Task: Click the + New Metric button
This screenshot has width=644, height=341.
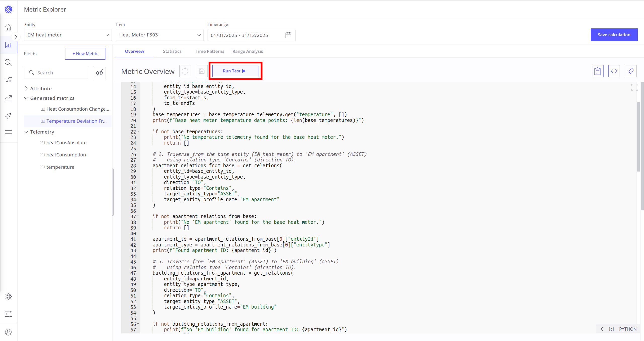Action: click(x=85, y=54)
